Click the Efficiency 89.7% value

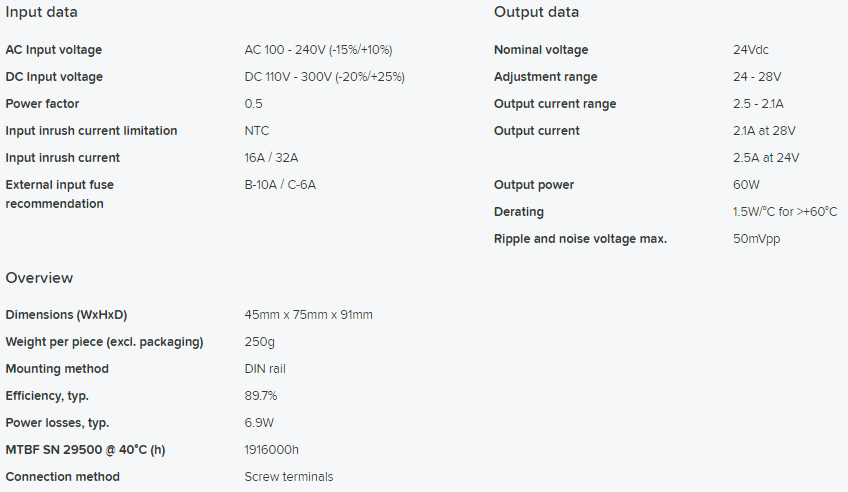(261, 396)
